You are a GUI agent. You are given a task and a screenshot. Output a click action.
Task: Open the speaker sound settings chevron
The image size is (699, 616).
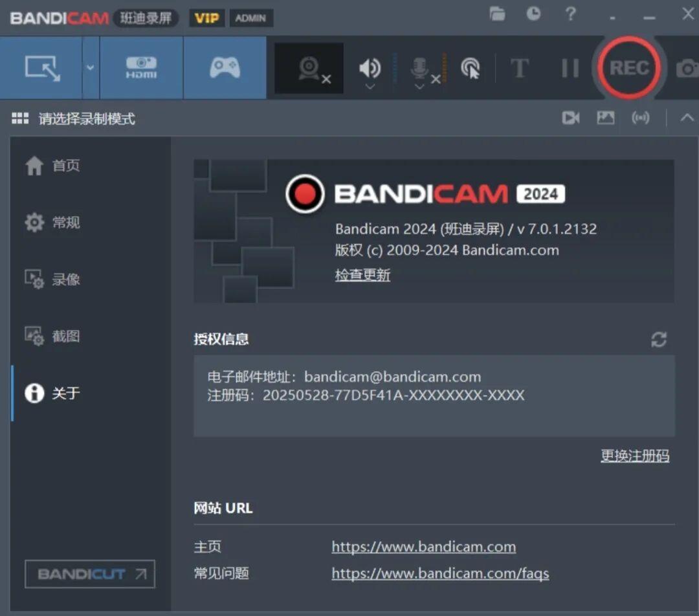[x=370, y=87]
